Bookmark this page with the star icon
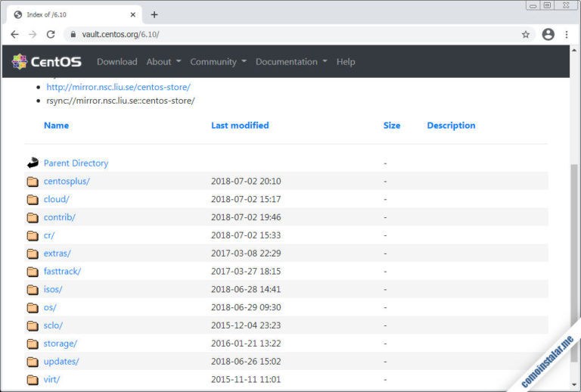 (x=526, y=34)
